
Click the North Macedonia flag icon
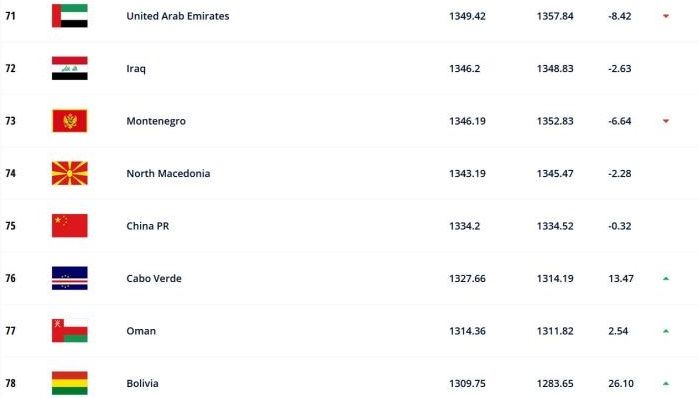click(x=70, y=173)
